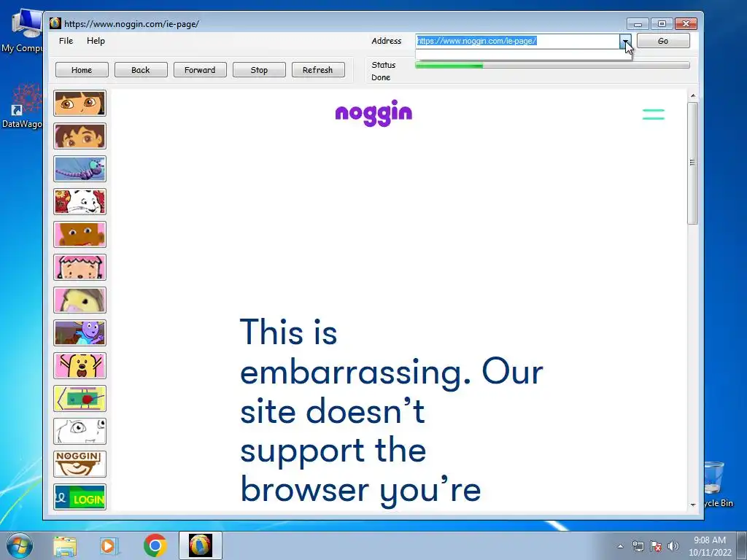Viewport: 747px width, 560px height.
Task: Open the purple Backyardigans character icon
Action: (80, 333)
